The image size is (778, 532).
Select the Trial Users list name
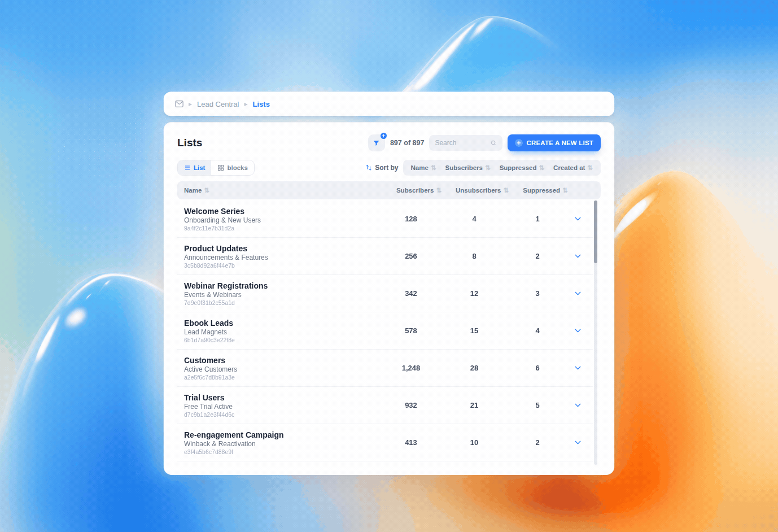click(204, 398)
